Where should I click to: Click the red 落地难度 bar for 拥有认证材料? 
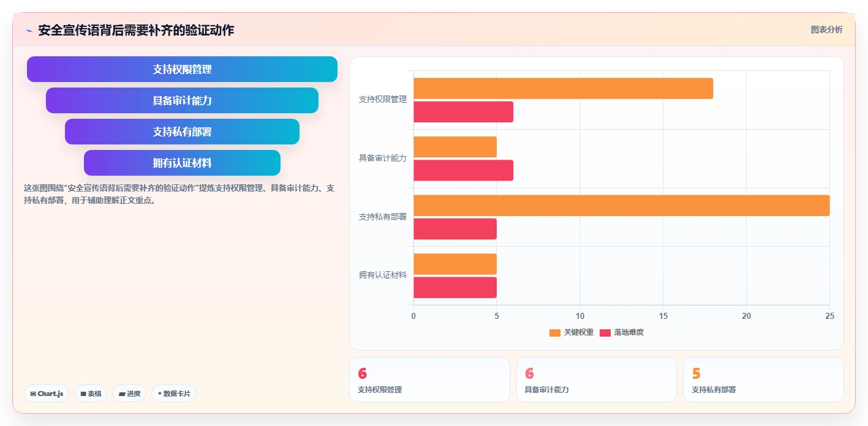tap(455, 288)
